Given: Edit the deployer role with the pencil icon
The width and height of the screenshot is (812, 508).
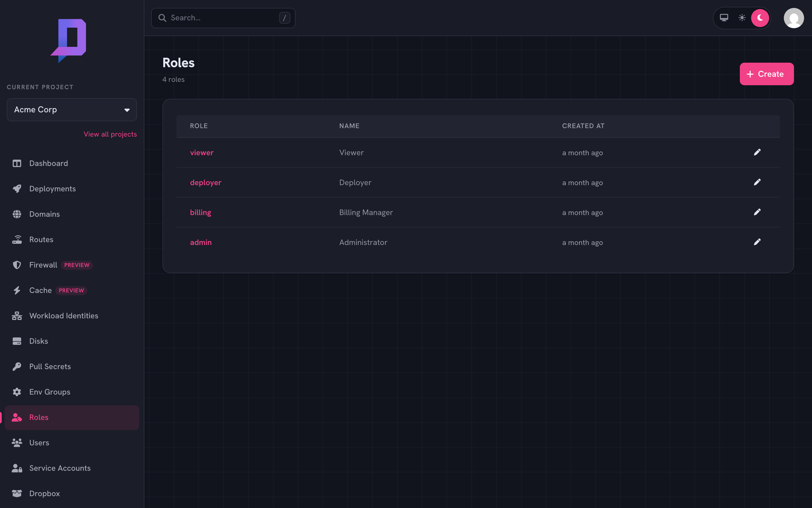Looking at the screenshot, I should tap(757, 182).
